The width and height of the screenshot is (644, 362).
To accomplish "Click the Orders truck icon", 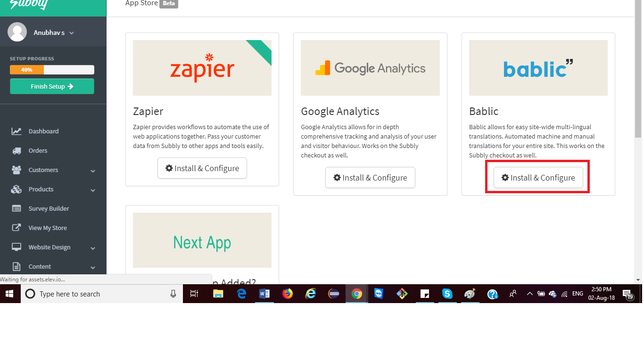I will tap(17, 151).
